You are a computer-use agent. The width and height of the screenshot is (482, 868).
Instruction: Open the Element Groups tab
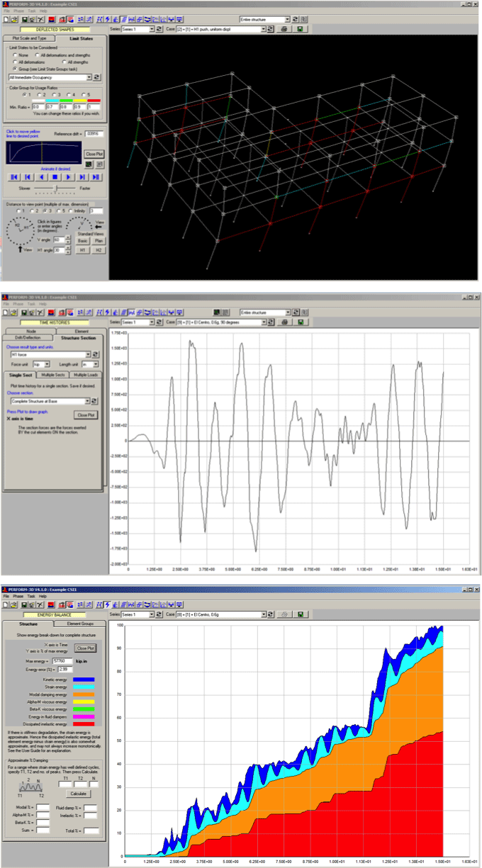[80, 622]
